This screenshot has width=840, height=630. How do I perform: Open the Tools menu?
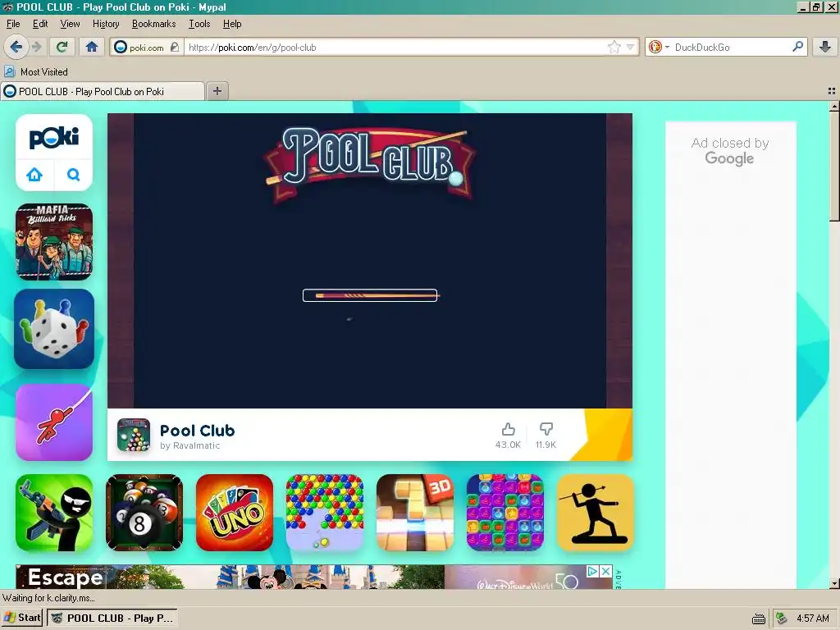point(199,24)
